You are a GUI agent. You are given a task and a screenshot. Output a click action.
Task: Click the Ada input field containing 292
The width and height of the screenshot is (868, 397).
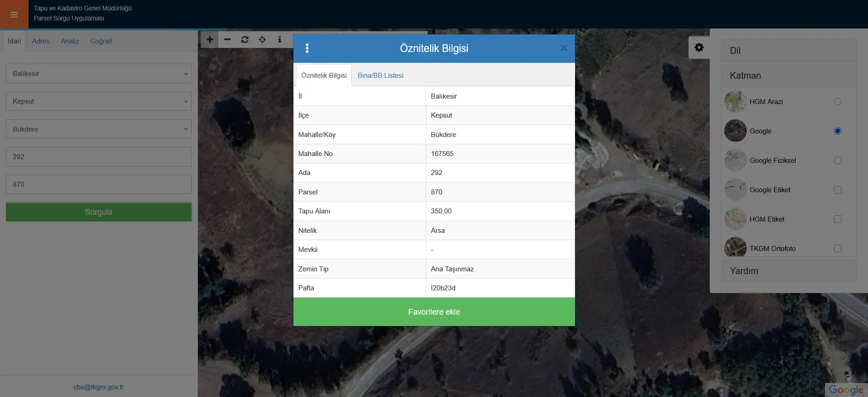pos(99,157)
